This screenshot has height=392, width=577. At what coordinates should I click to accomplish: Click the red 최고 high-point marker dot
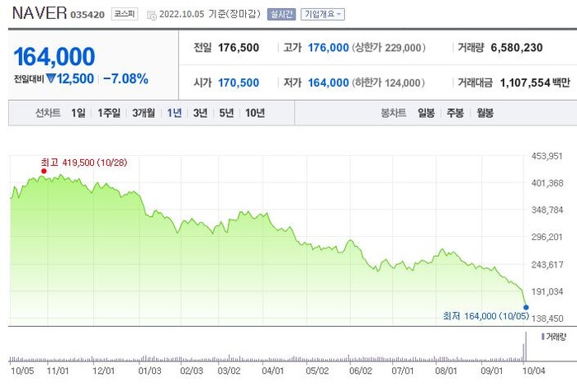click(44, 171)
